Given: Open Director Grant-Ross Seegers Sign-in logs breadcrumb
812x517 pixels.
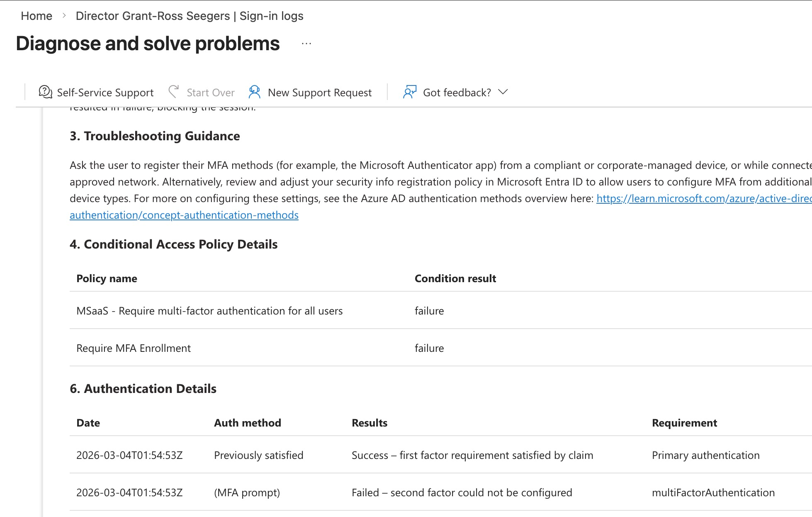Looking at the screenshot, I should [x=189, y=16].
